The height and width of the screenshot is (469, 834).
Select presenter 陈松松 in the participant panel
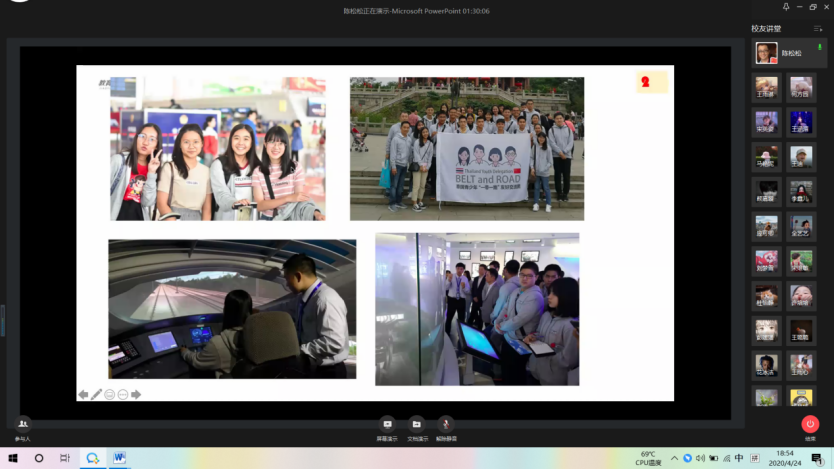(x=790, y=52)
